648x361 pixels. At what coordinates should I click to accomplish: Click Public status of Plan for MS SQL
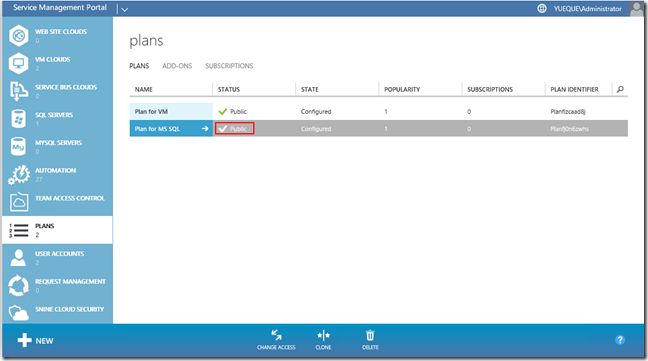coord(238,129)
